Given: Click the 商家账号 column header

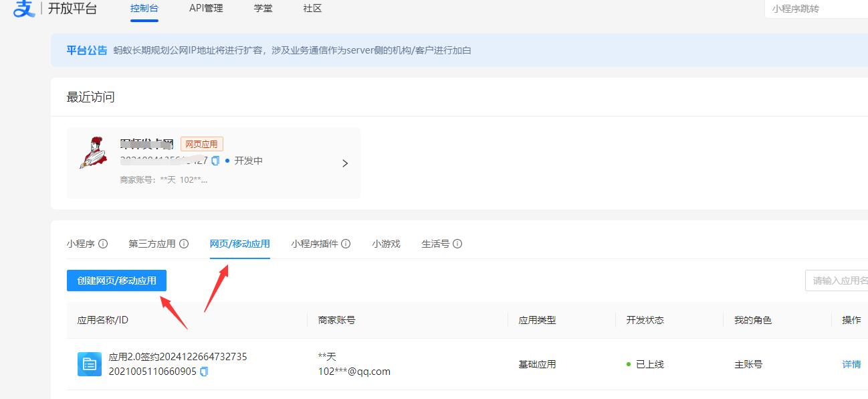Looking at the screenshot, I should point(336,320).
